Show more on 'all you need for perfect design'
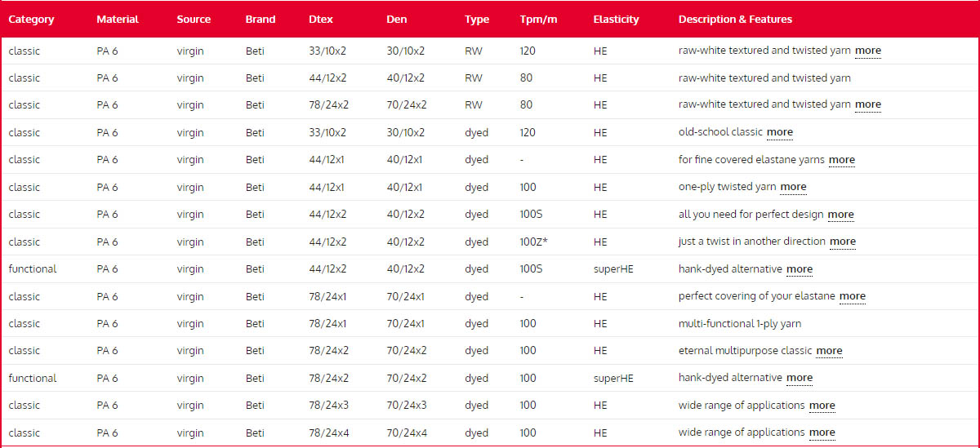 (840, 215)
